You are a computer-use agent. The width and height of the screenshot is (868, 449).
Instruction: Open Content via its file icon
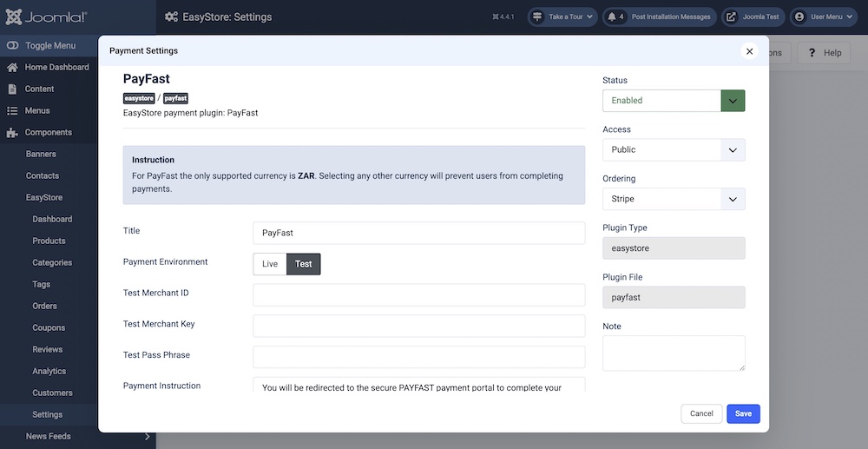point(12,89)
